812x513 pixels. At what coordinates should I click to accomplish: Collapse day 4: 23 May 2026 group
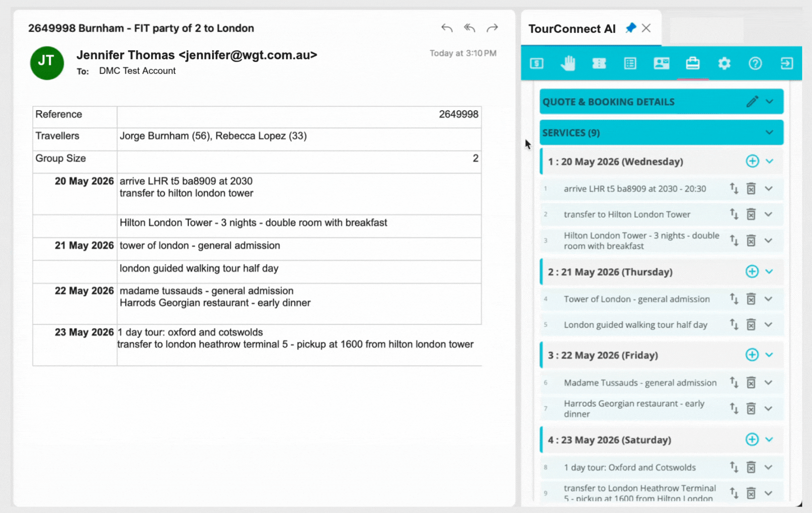point(769,440)
